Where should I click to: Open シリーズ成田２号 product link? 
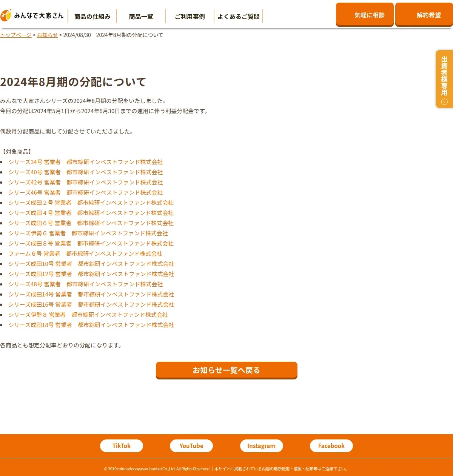point(91,203)
